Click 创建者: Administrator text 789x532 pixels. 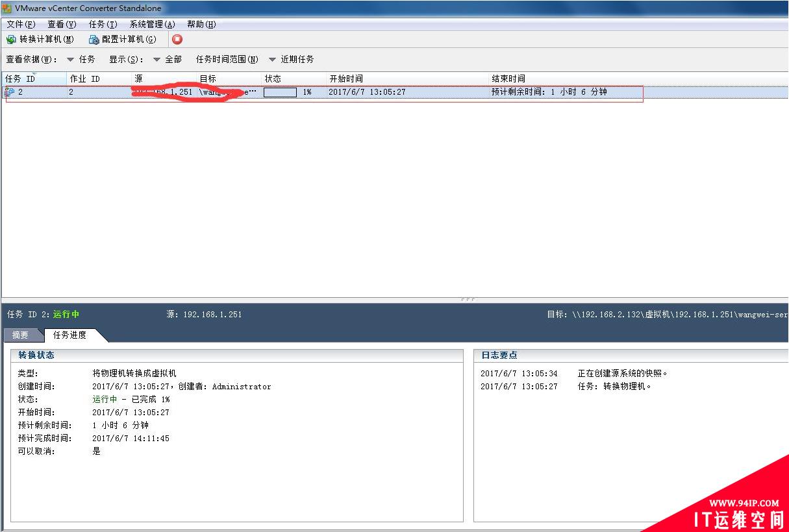[x=225, y=387]
